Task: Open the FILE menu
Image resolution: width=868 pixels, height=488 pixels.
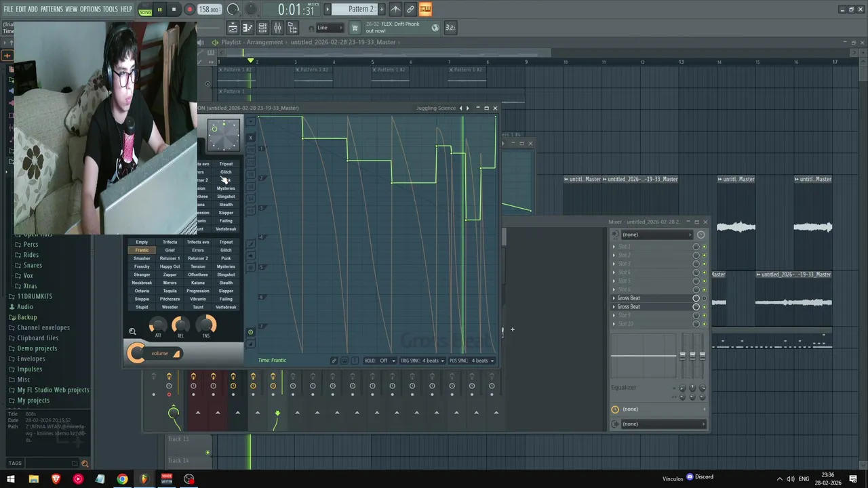Action: click(8, 9)
